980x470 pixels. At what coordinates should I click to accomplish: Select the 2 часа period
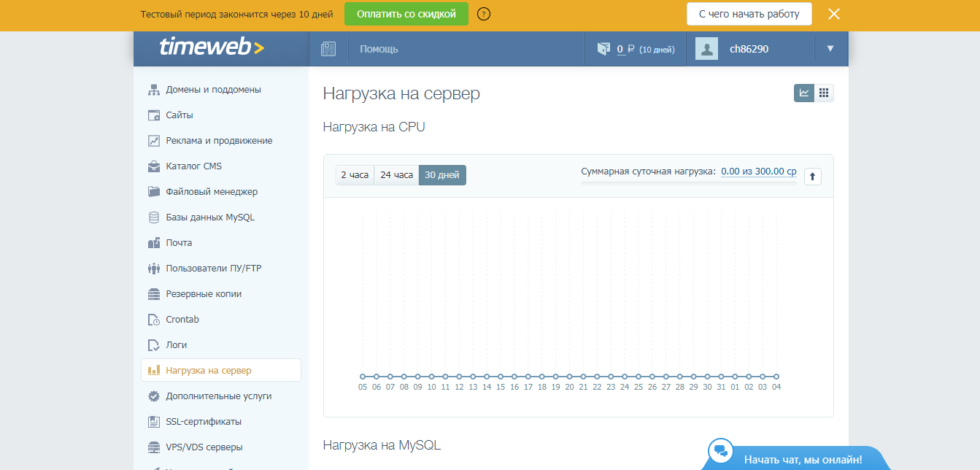click(x=355, y=175)
